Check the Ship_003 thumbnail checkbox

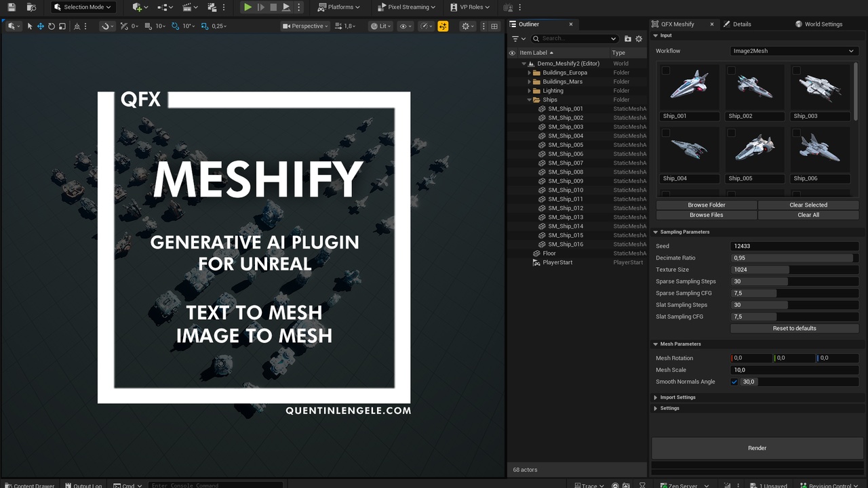click(x=796, y=70)
